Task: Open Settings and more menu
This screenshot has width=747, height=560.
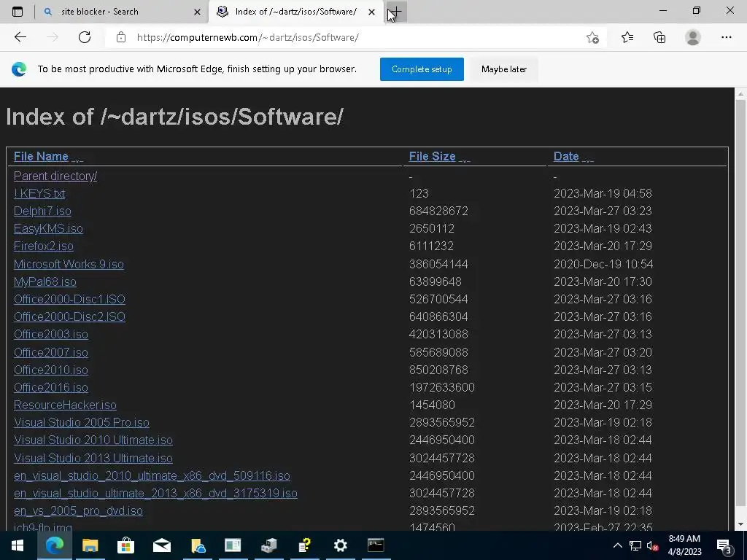Action: [726, 37]
